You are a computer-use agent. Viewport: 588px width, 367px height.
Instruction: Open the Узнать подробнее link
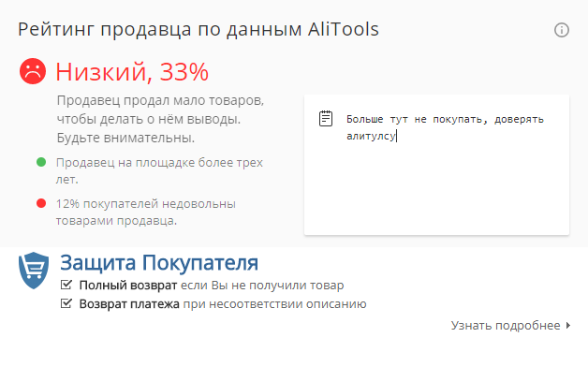(x=506, y=326)
